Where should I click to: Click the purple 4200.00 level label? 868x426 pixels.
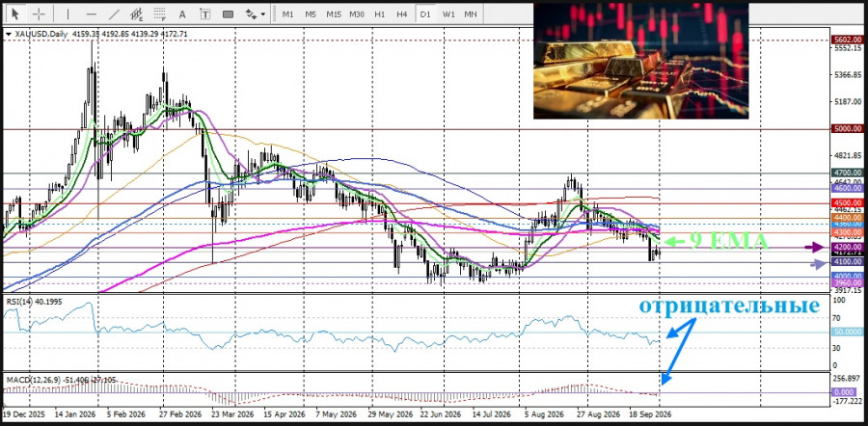pyautogui.click(x=847, y=247)
